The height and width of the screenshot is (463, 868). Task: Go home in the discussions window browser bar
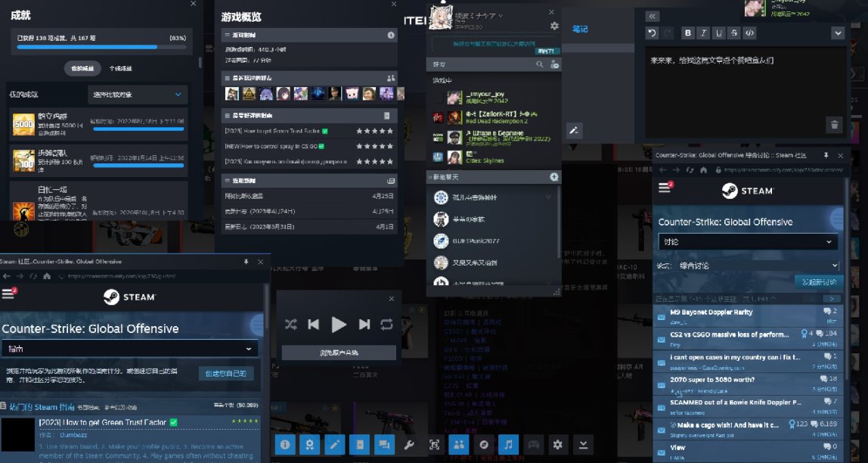pyautogui.click(x=704, y=170)
